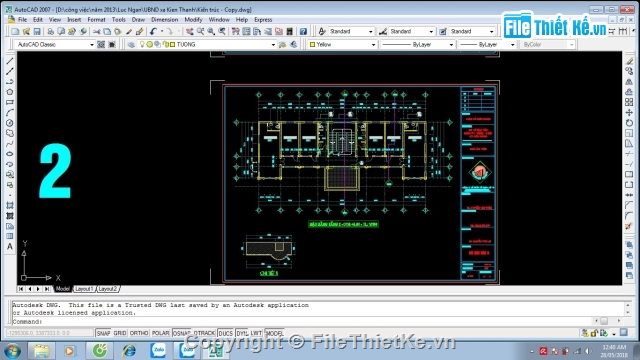Open the Help question-mark icon

303,31
